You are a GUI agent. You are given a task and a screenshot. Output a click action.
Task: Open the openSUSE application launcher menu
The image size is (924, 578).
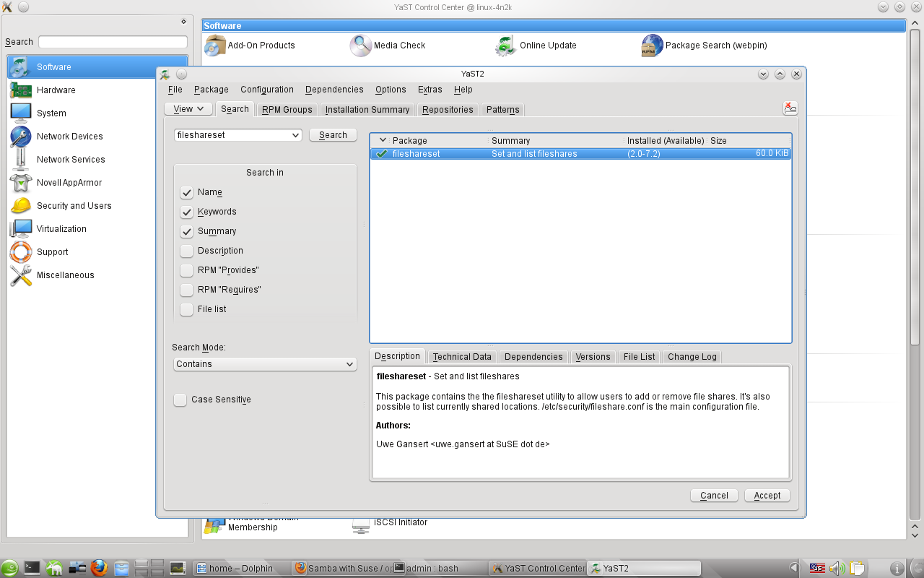point(9,569)
